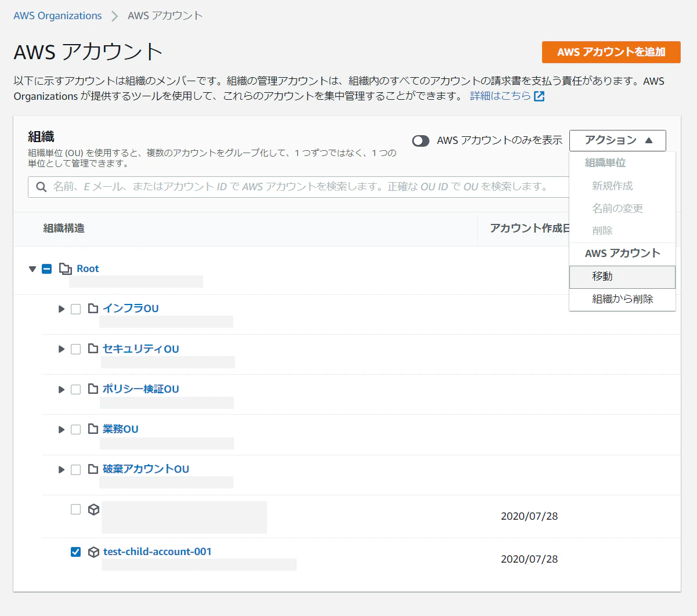Open the セキュリティOU link

pos(140,349)
